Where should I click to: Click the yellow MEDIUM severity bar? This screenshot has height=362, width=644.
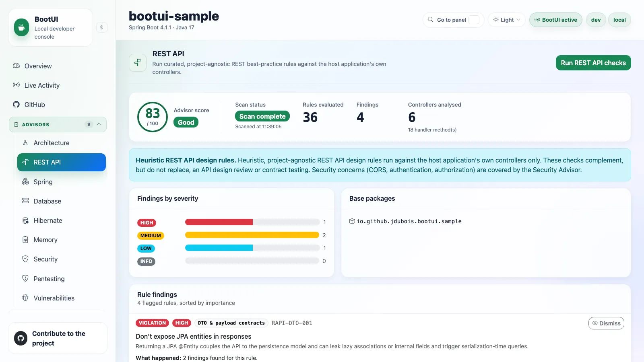252,235
